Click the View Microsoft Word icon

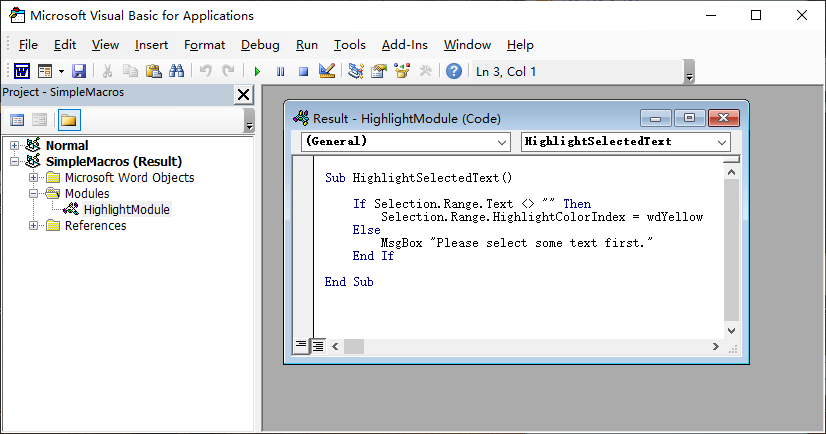(x=22, y=71)
